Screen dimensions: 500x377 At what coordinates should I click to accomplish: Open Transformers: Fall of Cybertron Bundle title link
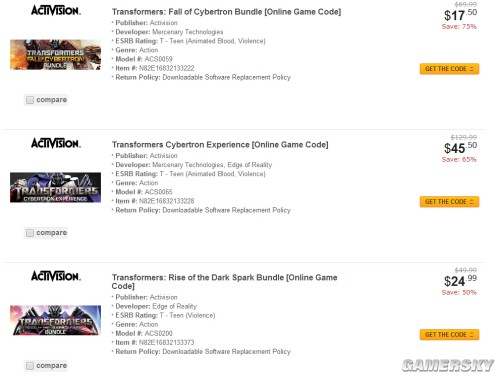pyautogui.click(x=226, y=12)
